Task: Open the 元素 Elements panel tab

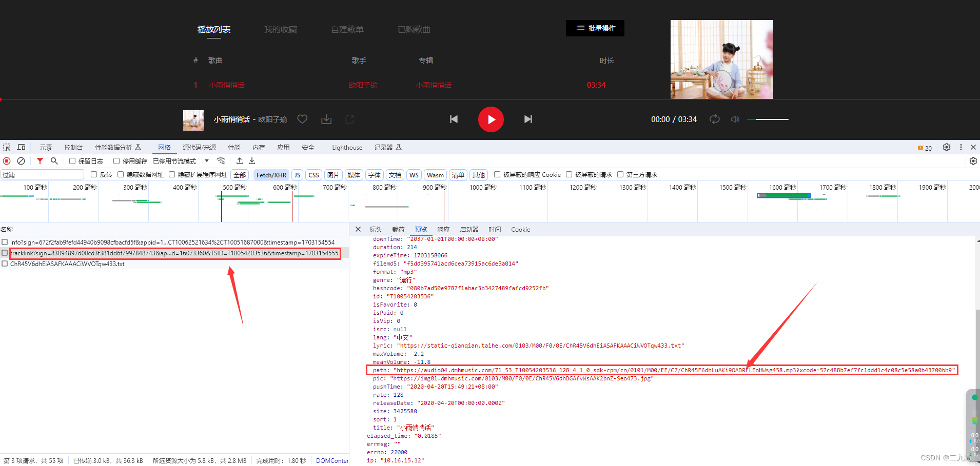Action: click(x=46, y=148)
